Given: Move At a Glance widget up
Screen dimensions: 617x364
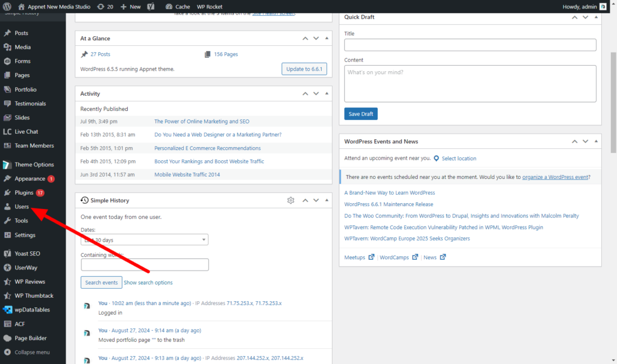Looking at the screenshot, I should point(305,38).
